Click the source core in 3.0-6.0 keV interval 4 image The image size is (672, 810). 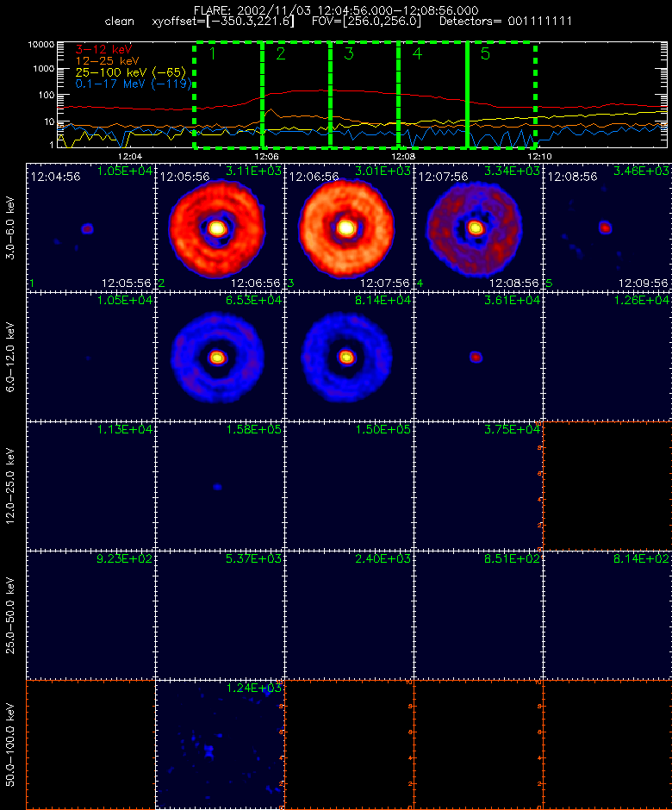point(476,227)
